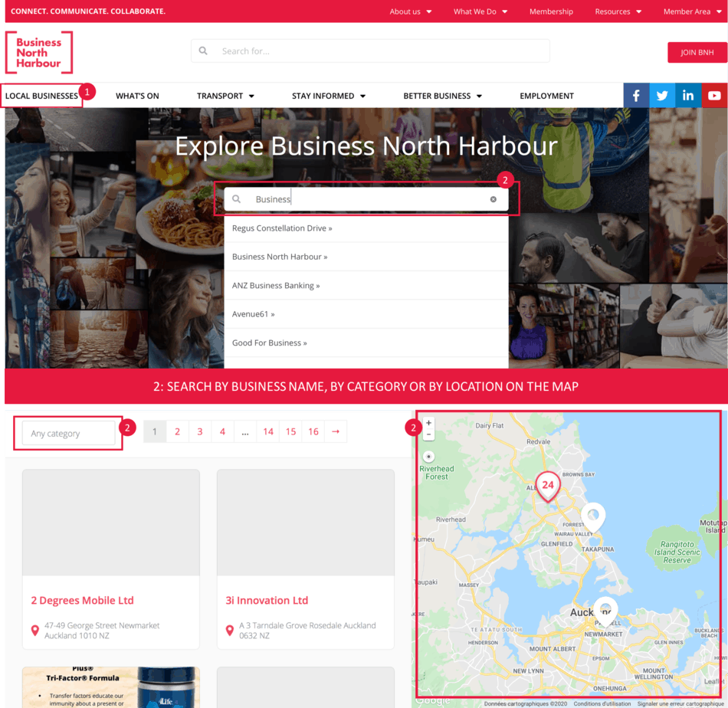This screenshot has height=708, width=728.
Task: Open the Employment menu item
Action: pos(546,96)
